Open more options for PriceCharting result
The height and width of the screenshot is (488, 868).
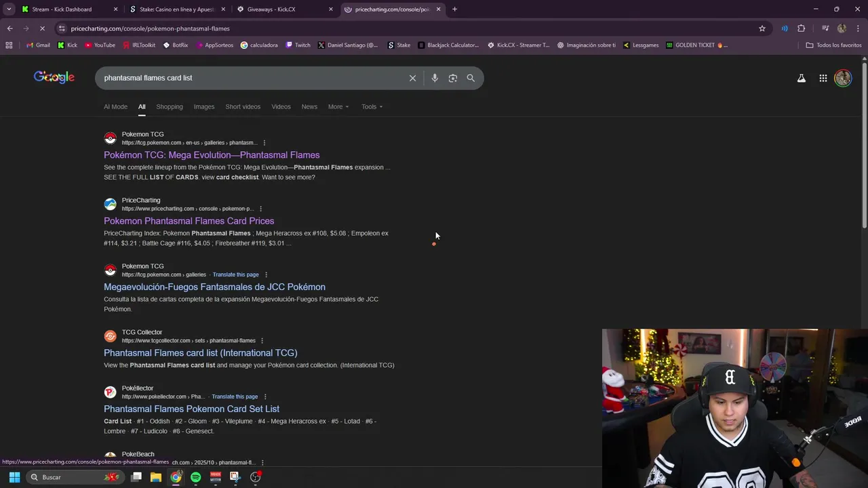[260, 209]
